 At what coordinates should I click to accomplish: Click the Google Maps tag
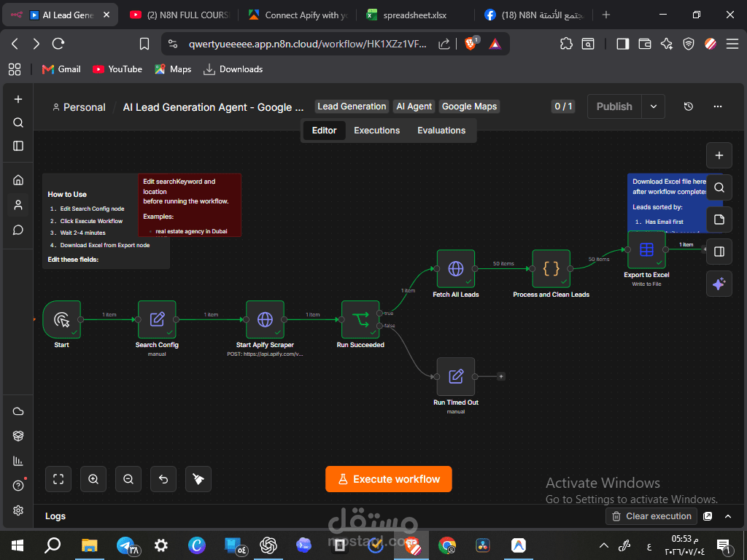point(469,106)
